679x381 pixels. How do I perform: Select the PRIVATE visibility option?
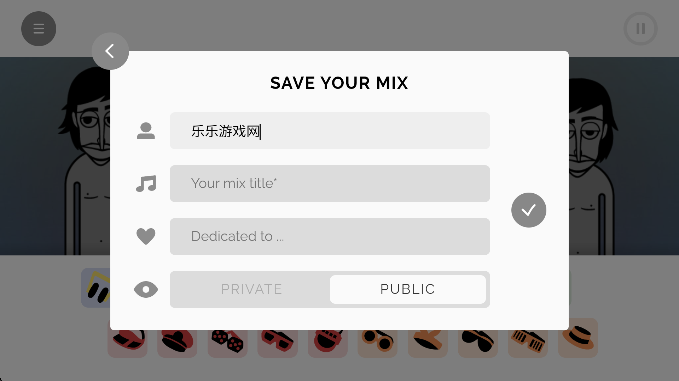click(251, 289)
